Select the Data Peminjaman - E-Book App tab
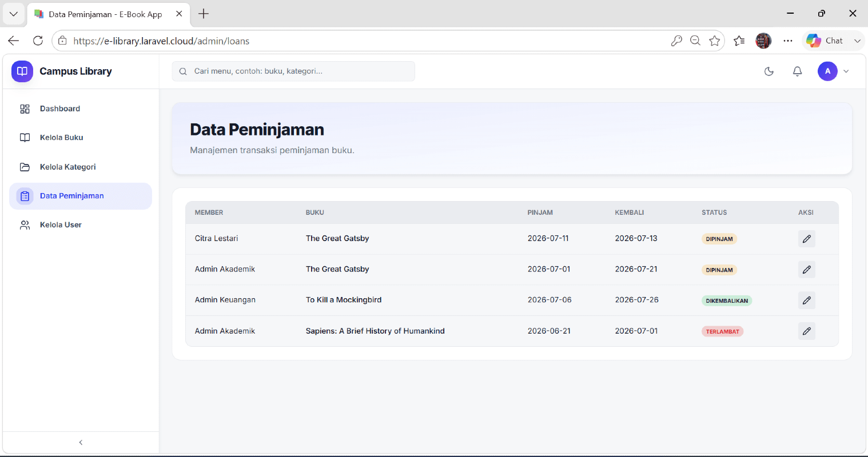The height and width of the screenshot is (457, 868). pos(109,14)
